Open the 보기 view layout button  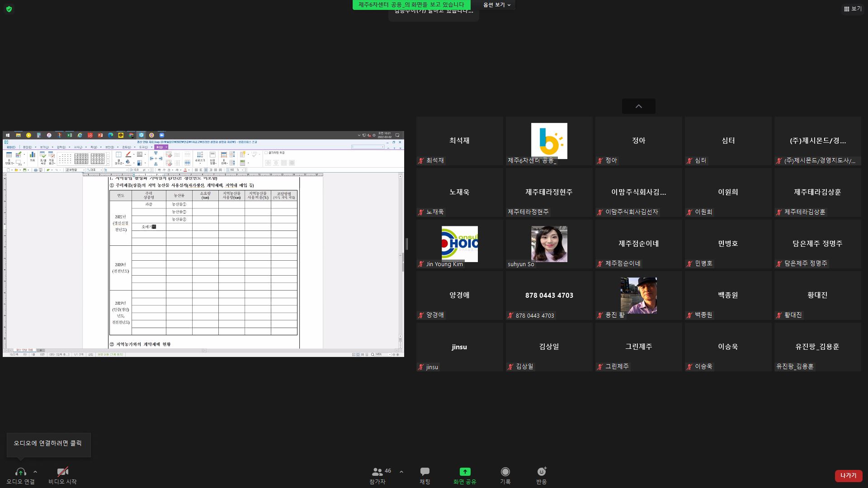[853, 9]
